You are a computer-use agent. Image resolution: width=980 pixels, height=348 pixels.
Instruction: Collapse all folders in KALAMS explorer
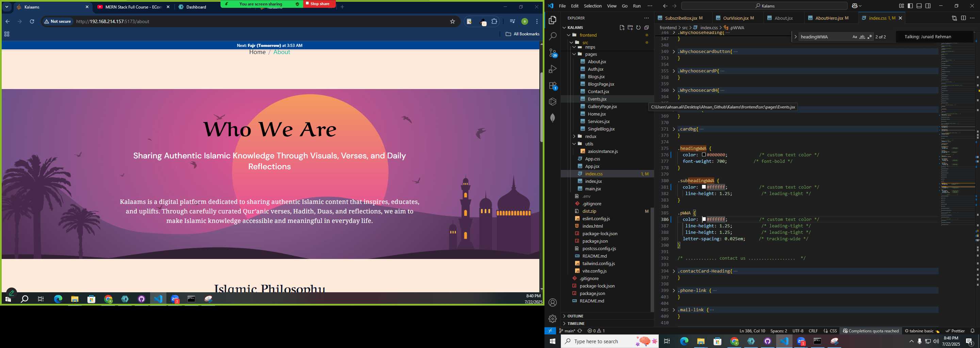pyautogui.click(x=647, y=27)
